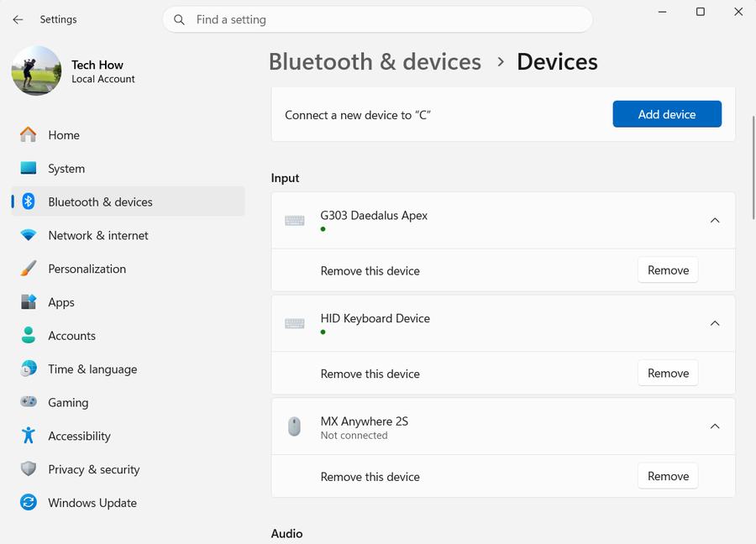Click the Tech How account name
This screenshot has width=756, height=544.
(97, 65)
